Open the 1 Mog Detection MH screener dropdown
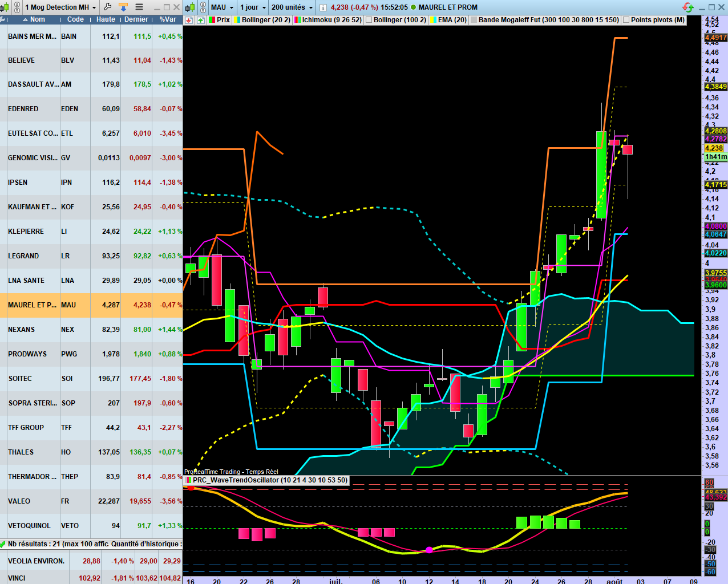728x584 pixels. click(x=61, y=7)
